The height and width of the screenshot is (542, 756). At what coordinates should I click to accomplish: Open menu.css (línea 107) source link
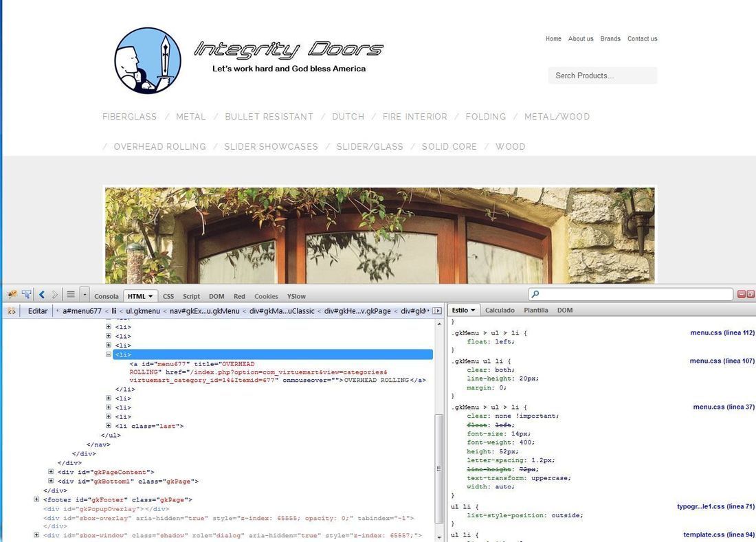click(722, 361)
